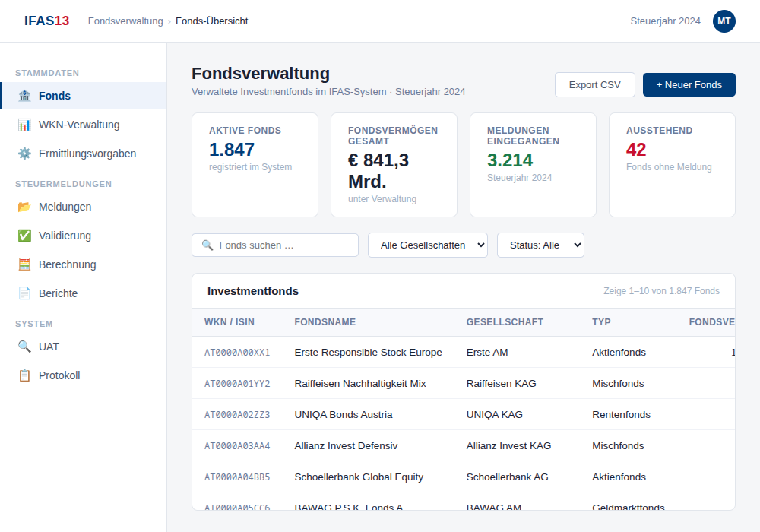Screen dimensions: 760x532
Task: Select the Fonds-Übersicht breadcrumb entry
Action: click(211, 21)
